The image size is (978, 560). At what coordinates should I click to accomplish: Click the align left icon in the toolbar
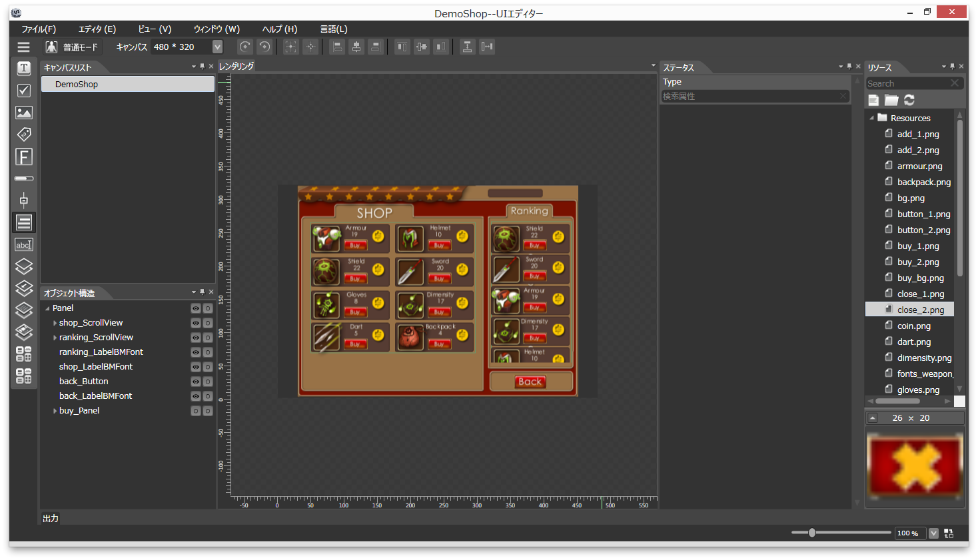(x=337, y=47)
